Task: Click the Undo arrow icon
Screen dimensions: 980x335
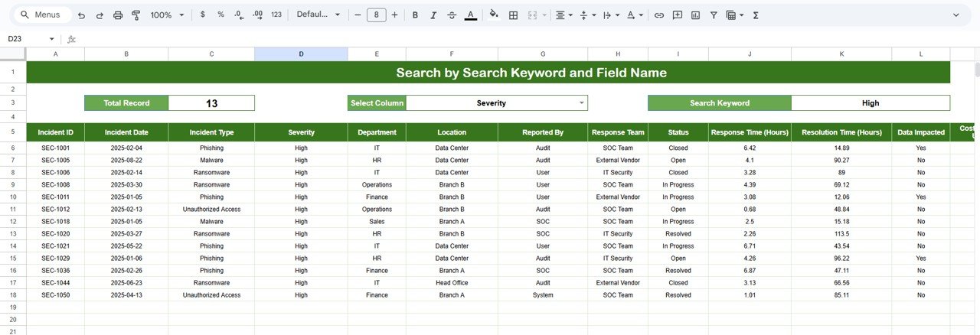Action: pos(81,15)
